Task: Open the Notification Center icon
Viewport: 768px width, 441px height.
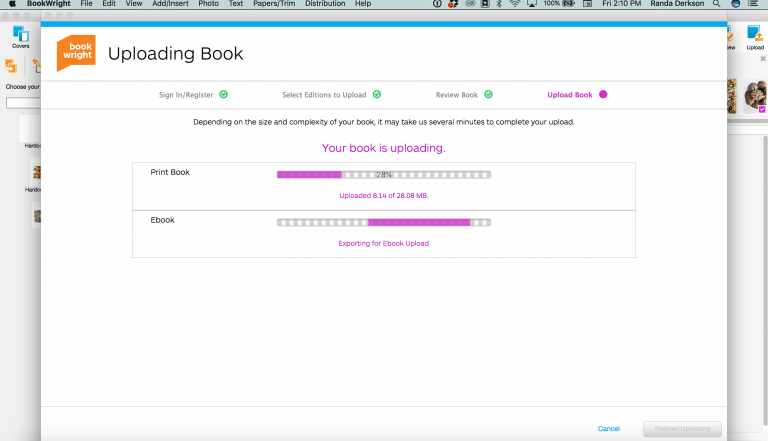Action: click(x=753, y=3)
